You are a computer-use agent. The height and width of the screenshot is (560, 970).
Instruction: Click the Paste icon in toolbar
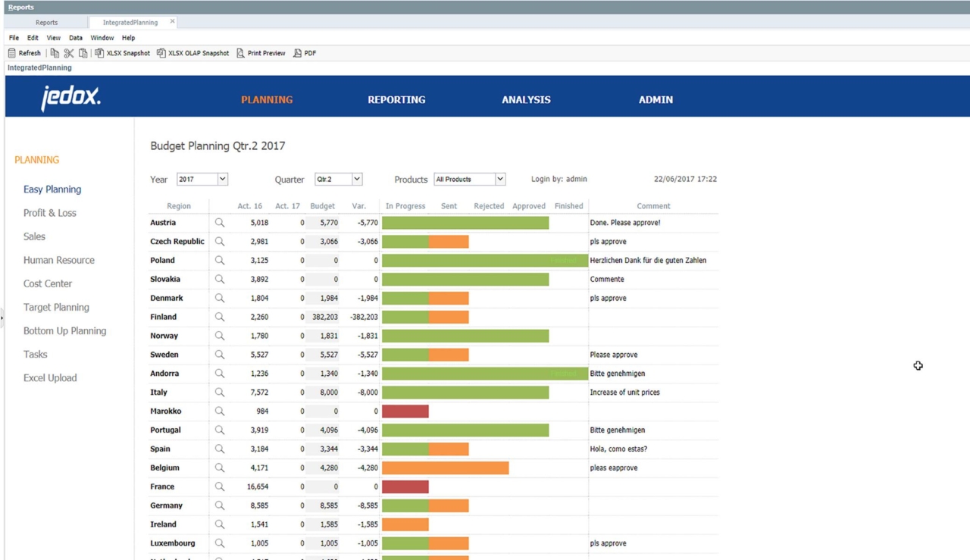click(x=83, y=53)
